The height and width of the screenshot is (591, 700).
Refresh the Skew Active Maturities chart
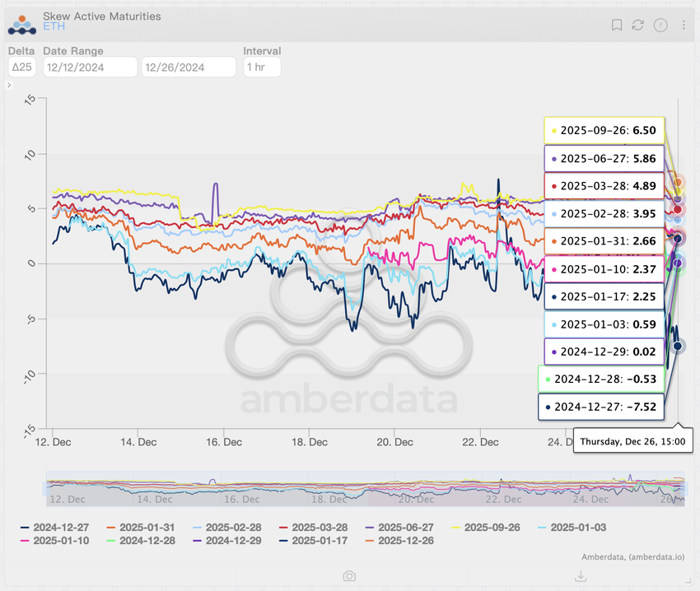click(637, 25)
